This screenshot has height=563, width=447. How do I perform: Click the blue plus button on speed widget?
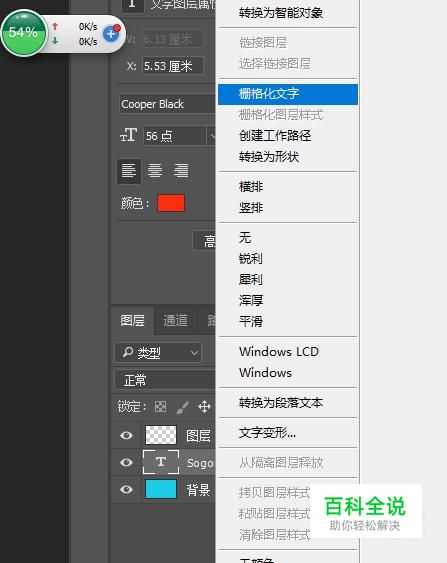111,34
